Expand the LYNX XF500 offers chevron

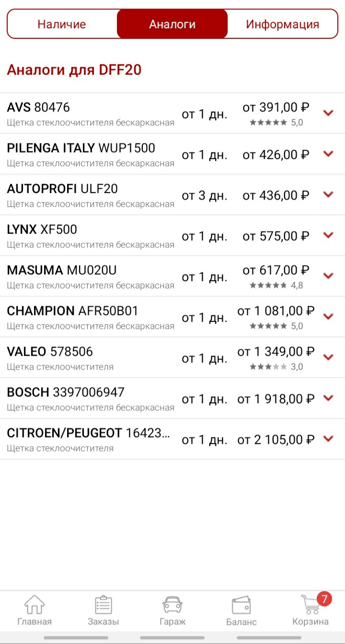[328, 235]
